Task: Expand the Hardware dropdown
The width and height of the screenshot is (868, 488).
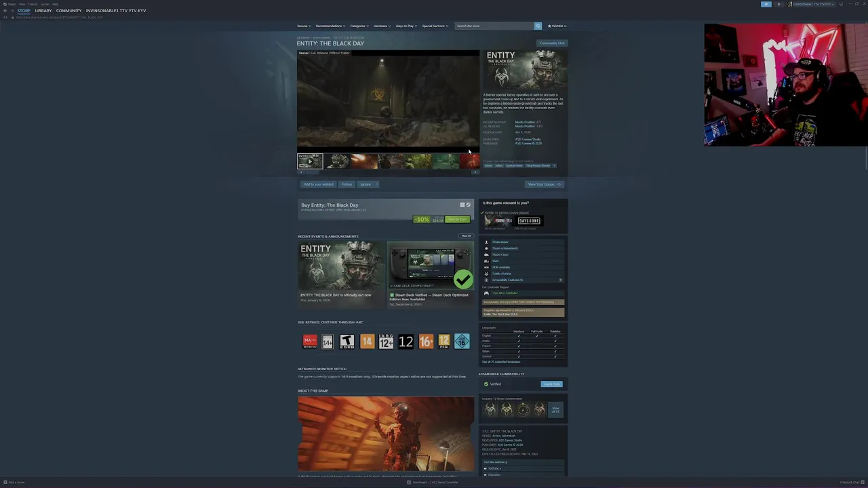Action: pos(382,26)
